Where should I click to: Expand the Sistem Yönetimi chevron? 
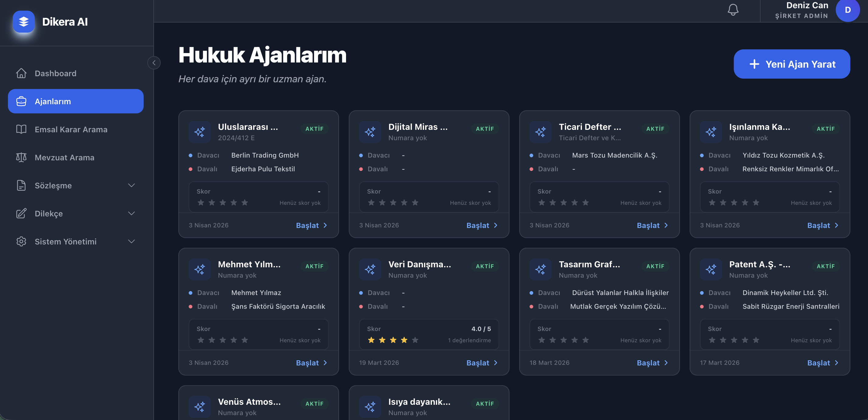tap(131, 241)
